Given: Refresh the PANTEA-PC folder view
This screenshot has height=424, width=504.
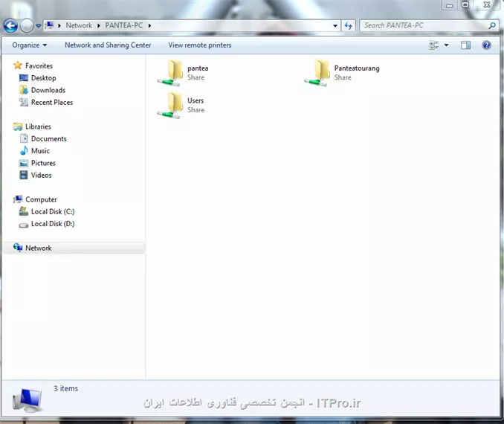Looking at the screenshot, I should point(348,26).
